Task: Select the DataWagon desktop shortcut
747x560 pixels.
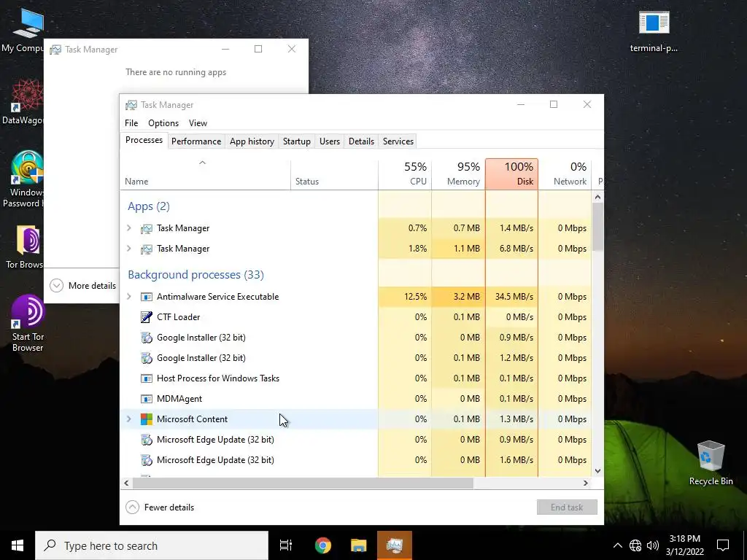Action: coord(24,102)
